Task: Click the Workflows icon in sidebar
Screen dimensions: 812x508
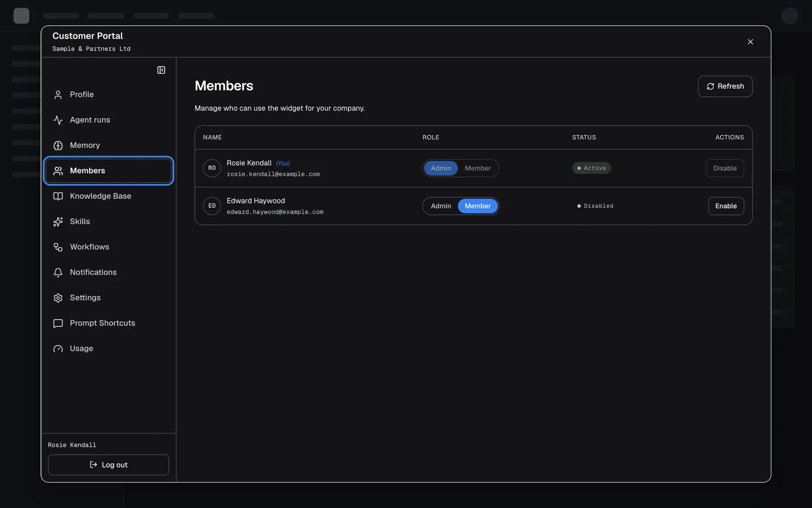Action: tap(58, 247)
